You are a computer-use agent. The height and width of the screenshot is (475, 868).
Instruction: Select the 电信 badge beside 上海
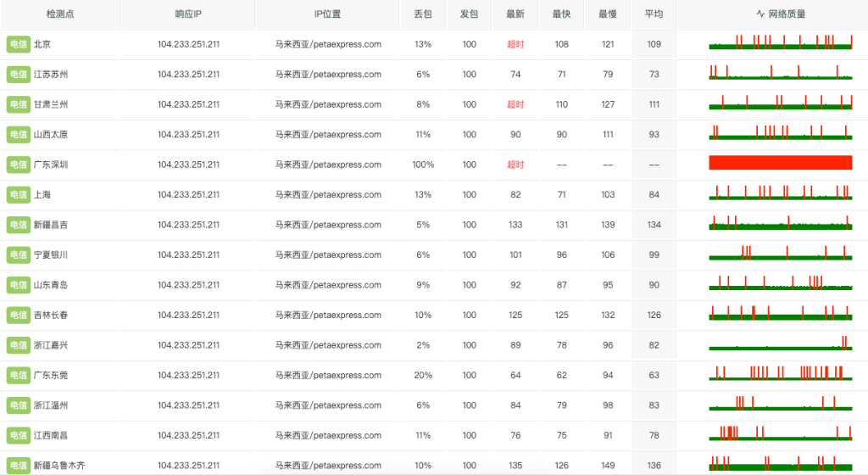[18, 194]
